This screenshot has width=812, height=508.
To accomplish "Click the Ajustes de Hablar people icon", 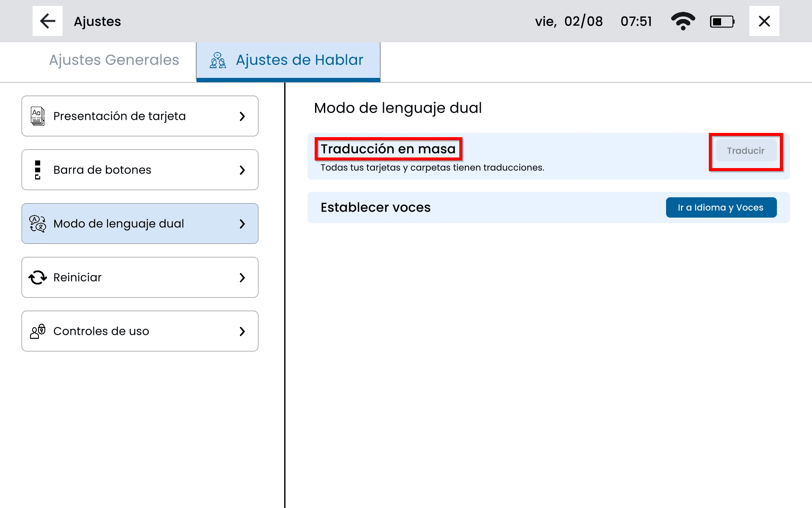I will coord(218,61).
